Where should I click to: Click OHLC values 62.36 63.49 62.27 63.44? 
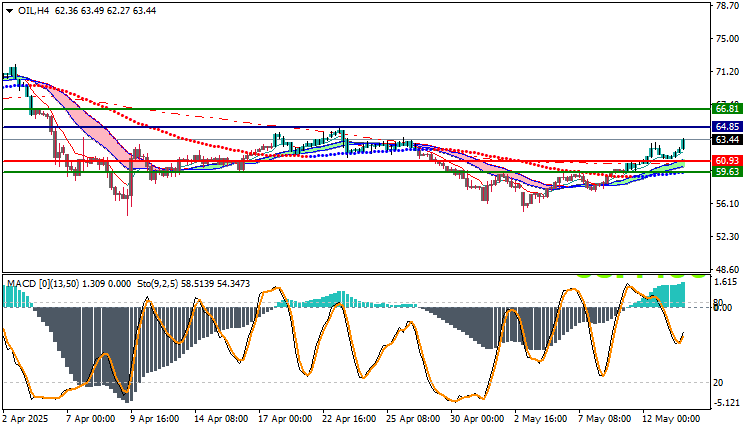click(x=105, y=11)
